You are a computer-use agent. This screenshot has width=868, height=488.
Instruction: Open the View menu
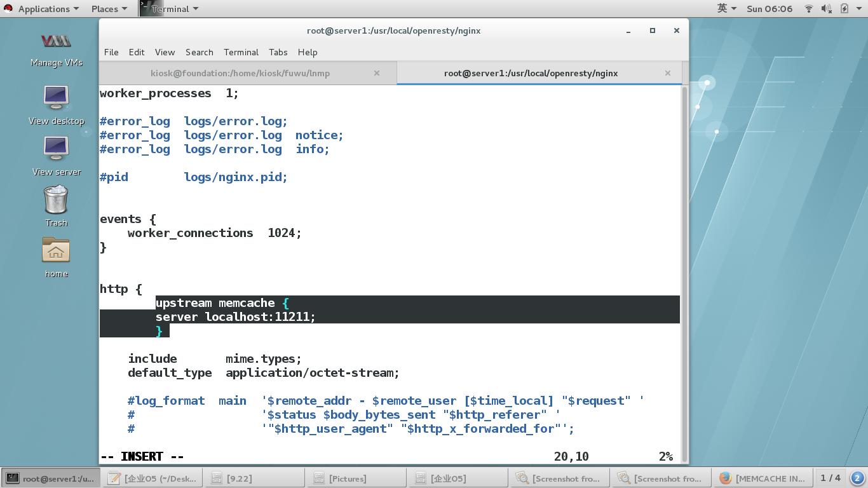point(165,52)
